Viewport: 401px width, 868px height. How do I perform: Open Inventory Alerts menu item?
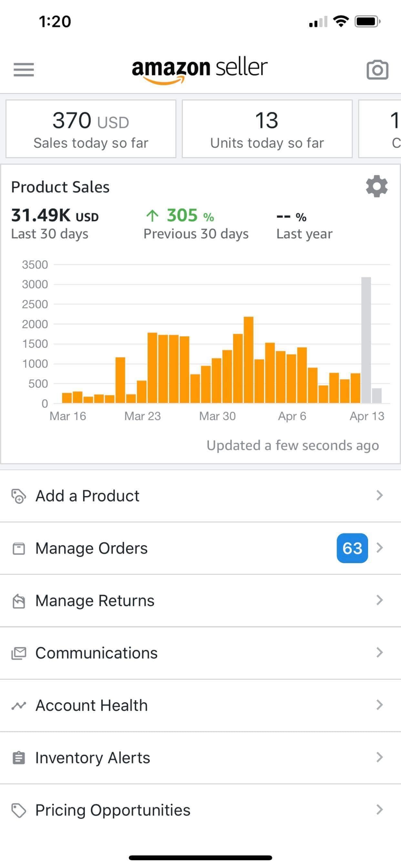(x=93, y=758)
